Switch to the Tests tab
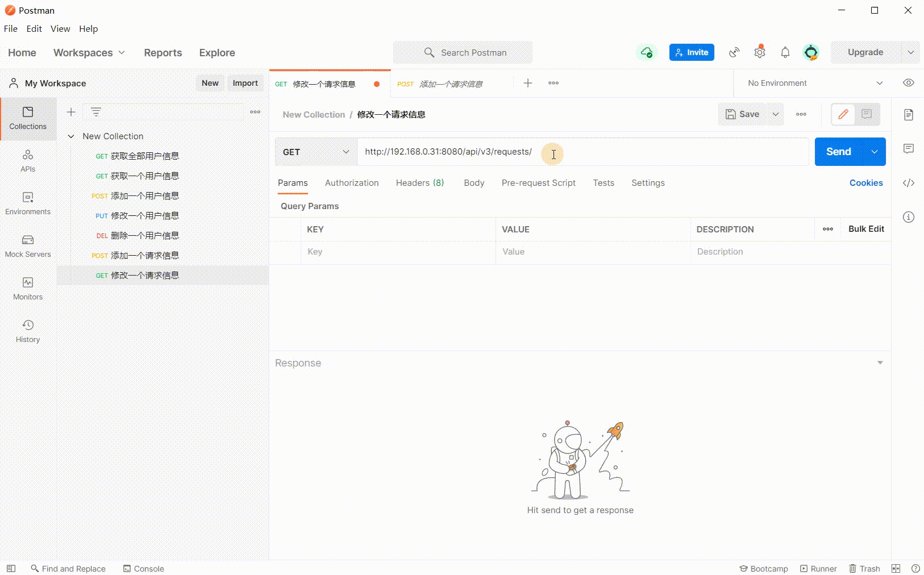 point(603,183)
